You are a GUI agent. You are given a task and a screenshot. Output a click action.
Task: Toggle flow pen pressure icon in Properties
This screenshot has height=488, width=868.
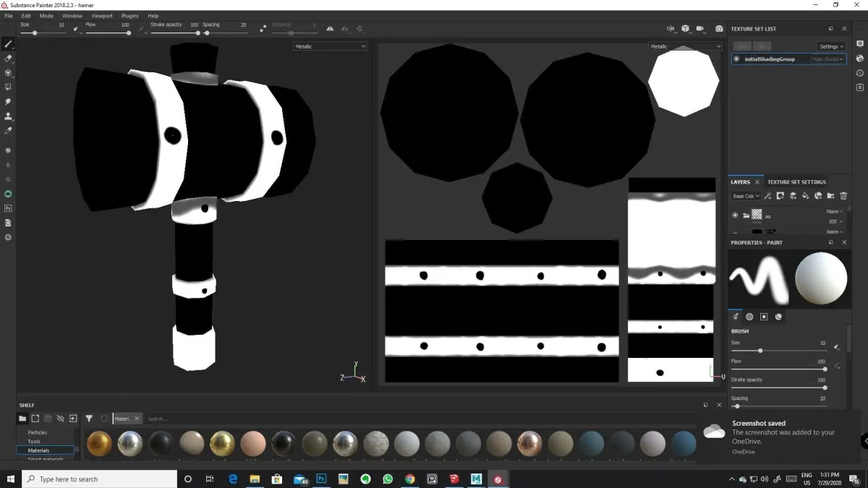pos(837,366)
